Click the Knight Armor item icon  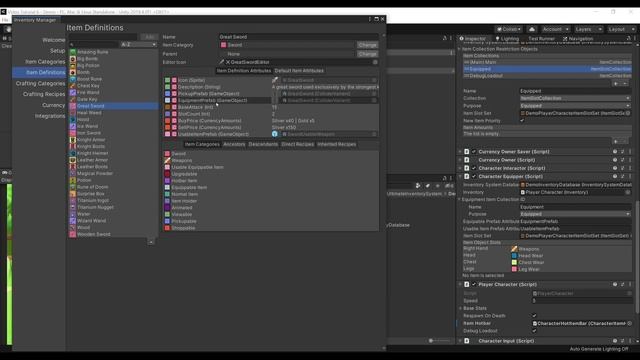[x=73, y=140]
